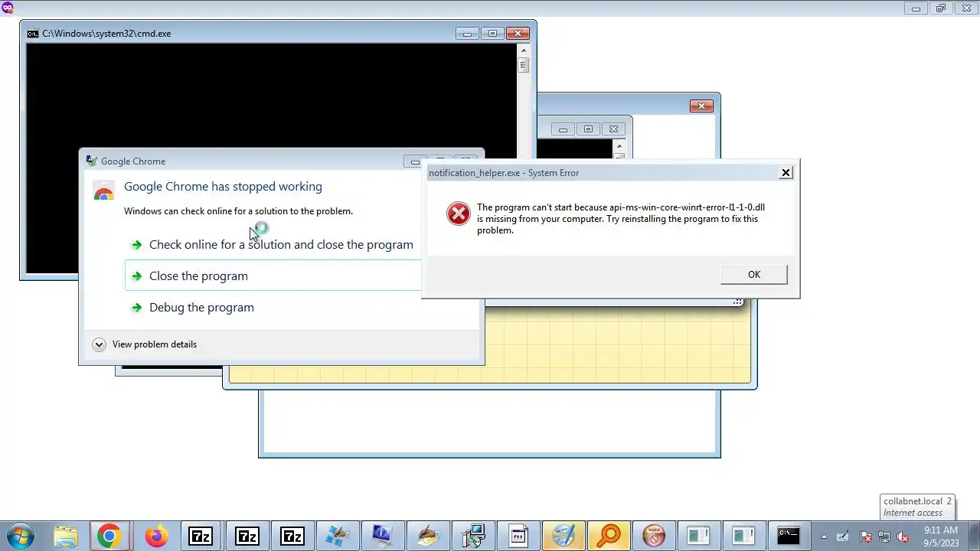The width and height of the screenshot is (980, 551).
Task: Minimize the Google Chrome crash dialog
Action: click(x=414, y=161)
